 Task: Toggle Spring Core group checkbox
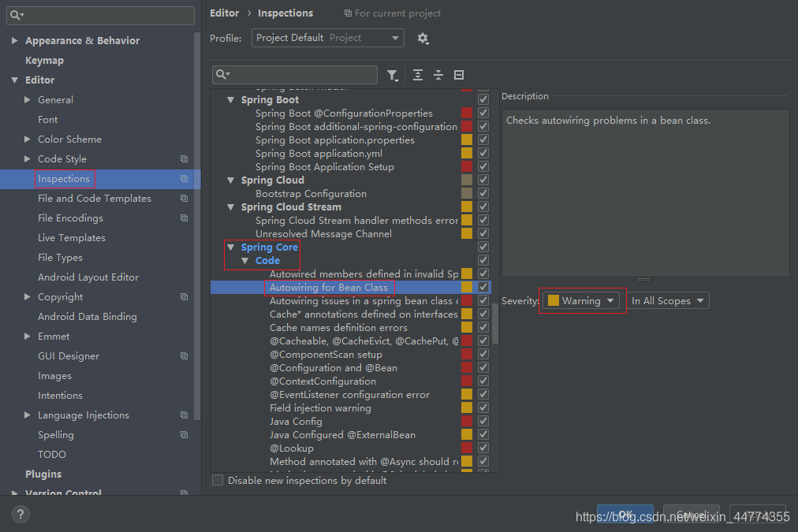(x=483, y=247)
